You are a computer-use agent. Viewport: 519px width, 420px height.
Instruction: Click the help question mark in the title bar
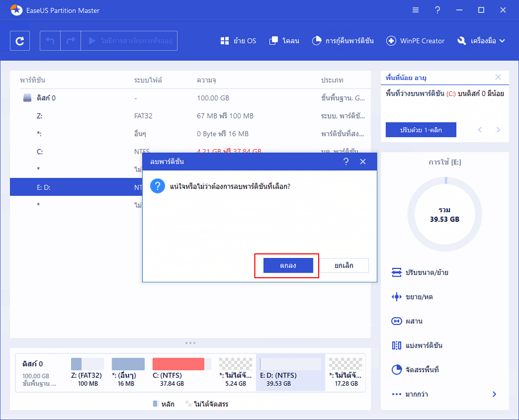(437, 10)
